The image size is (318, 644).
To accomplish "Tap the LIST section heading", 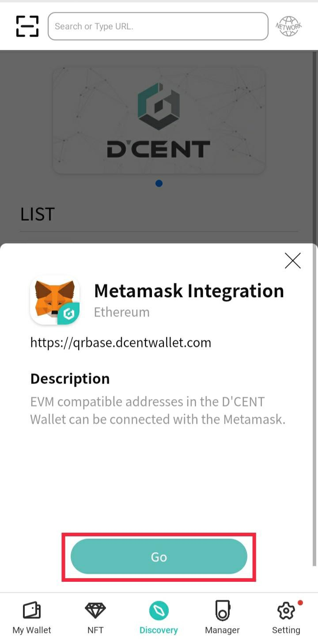I will coord(38,215).
